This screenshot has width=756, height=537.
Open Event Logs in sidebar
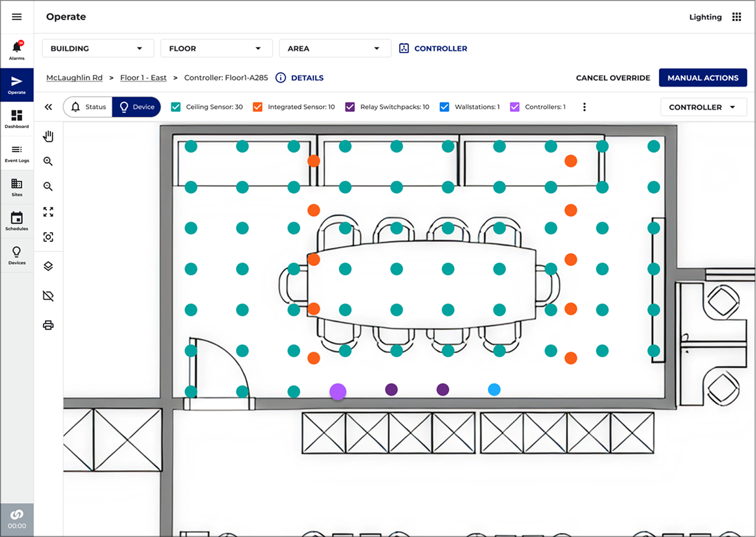click(17, 153)
